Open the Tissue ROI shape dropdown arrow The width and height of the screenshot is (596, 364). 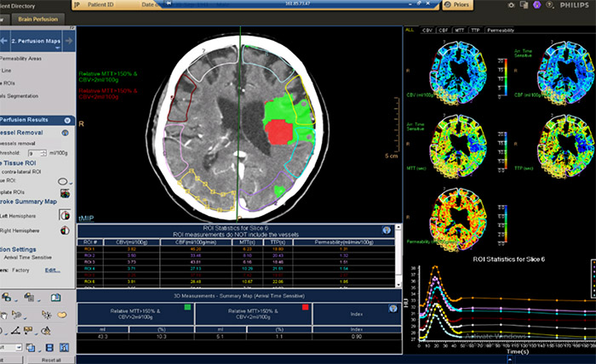(x=71, y=184)
